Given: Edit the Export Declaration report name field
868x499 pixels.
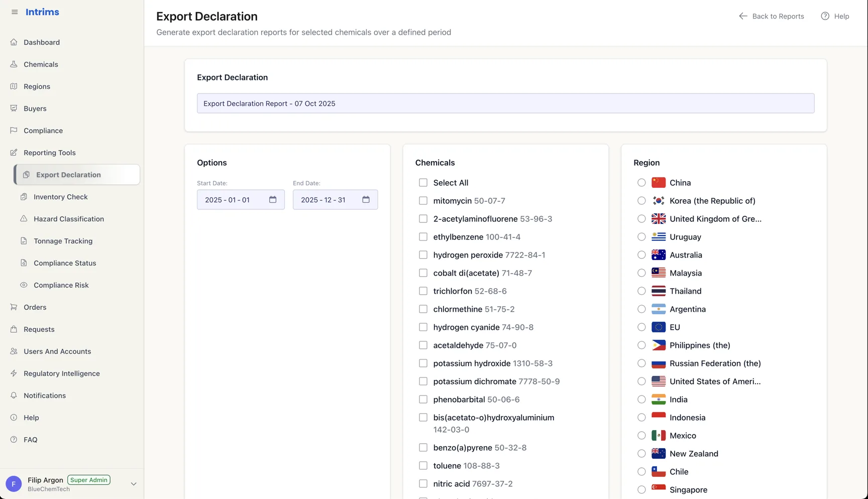Looking at the screenshot, I should 505,103.
